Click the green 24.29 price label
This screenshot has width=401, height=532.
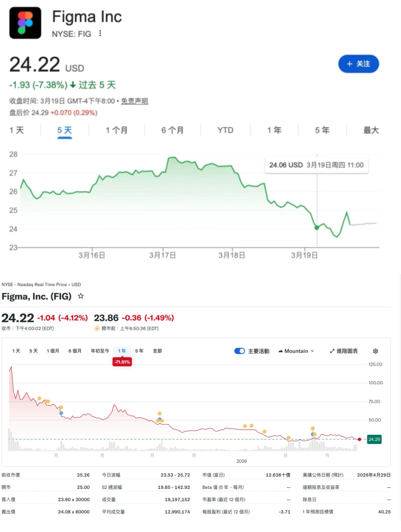tap(374, 439)
